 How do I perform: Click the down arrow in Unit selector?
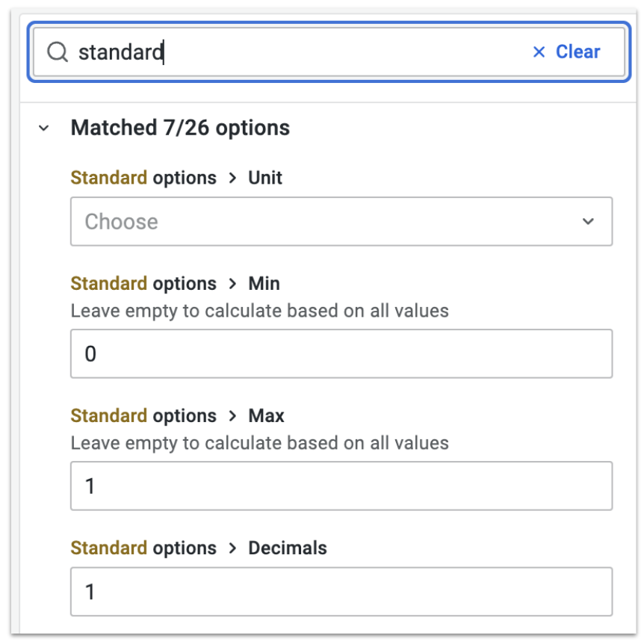coord(588,221)
